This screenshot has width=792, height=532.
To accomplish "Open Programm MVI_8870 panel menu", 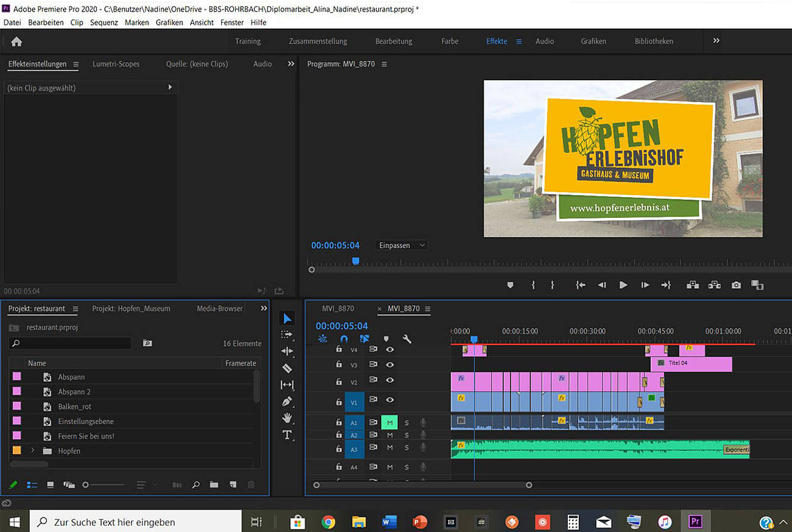I will coord(384,64).
